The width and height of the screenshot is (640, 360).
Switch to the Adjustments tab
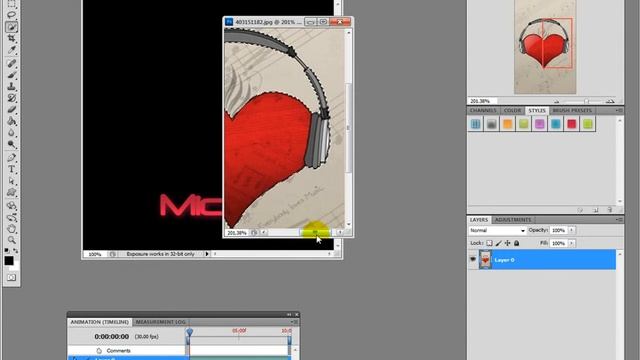[513, 220]
